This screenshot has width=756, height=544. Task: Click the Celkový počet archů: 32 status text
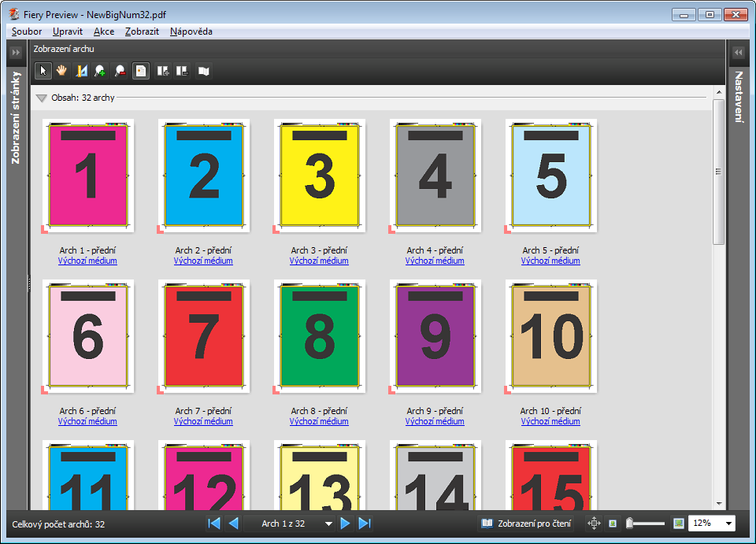(58, 524)
